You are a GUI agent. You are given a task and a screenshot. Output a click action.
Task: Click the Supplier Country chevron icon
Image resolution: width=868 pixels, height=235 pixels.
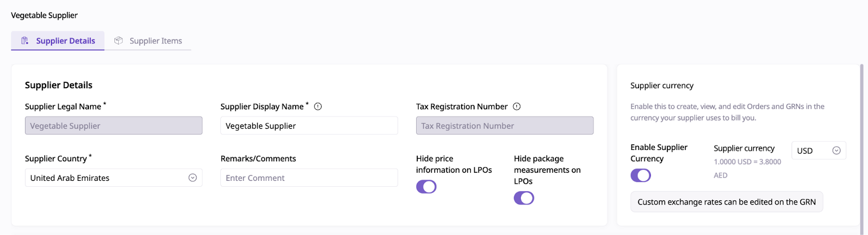tap(193, 178)
